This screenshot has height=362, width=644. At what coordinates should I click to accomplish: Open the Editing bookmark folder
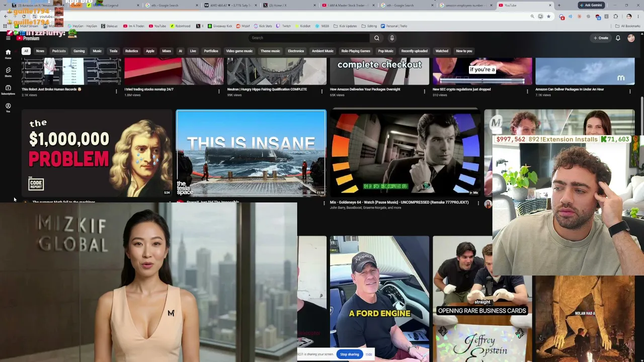370,26
